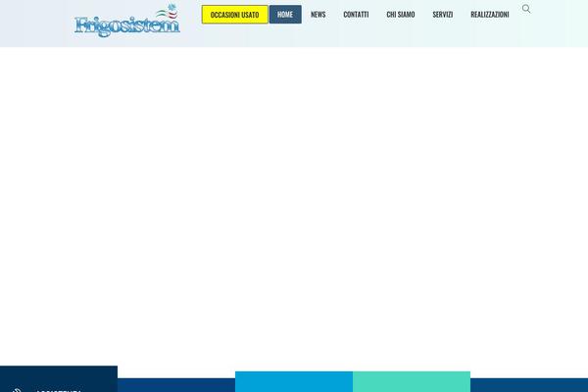Open the search magnifier icon

(x=526, y=9)
